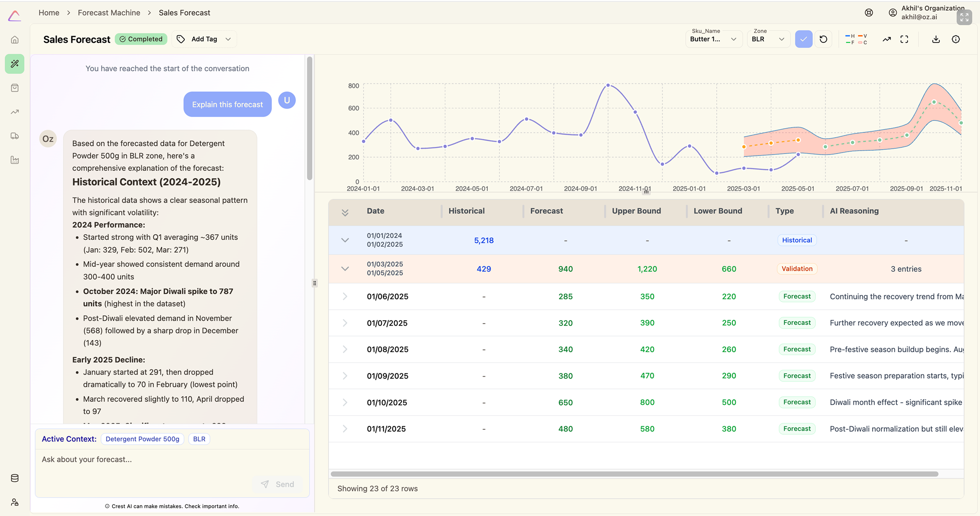
Task: Click the help support icon in header
Action: tap(869, 13)
